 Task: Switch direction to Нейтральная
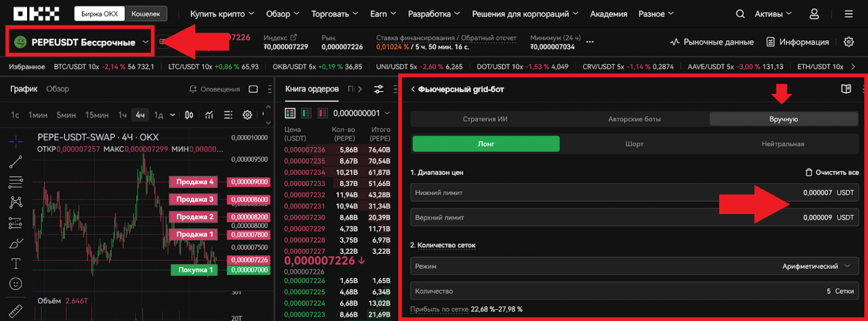[782, 144]
